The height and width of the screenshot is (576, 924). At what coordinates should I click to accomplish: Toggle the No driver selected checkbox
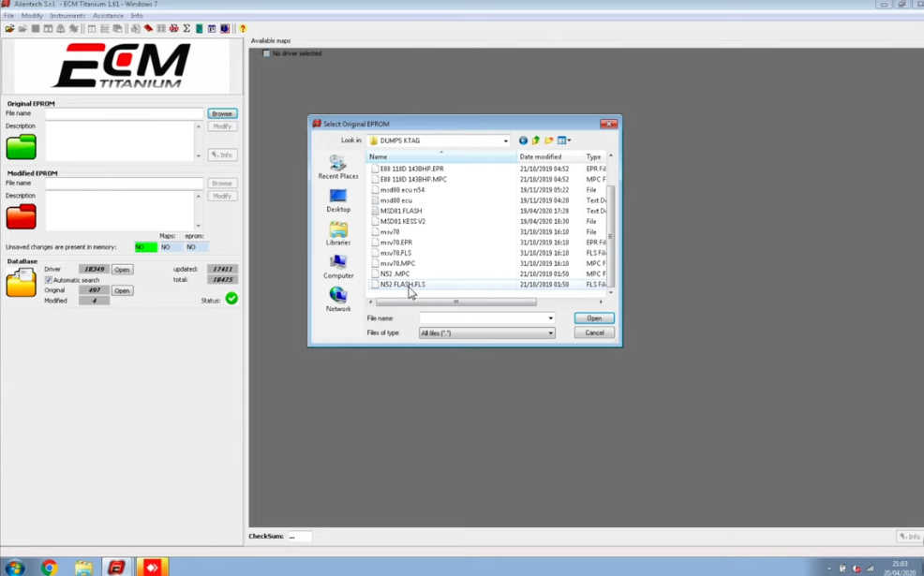tap(266, 53)
